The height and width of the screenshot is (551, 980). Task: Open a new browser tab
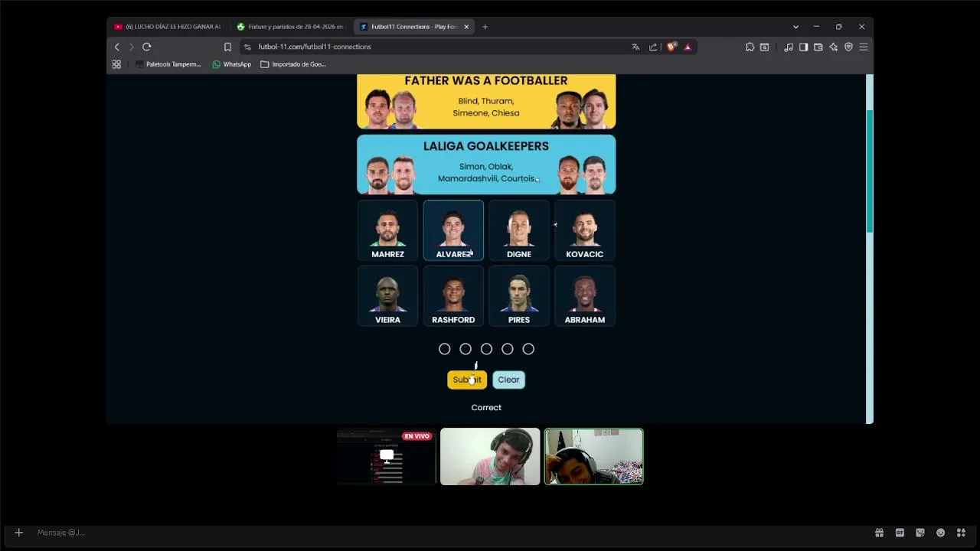coord(485,27)
